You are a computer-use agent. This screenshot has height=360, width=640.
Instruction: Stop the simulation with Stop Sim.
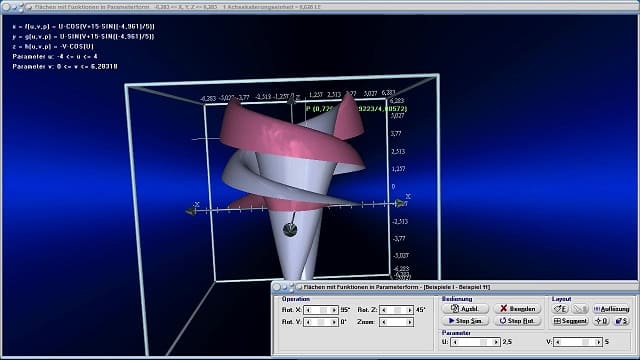(x=465, y=321)
